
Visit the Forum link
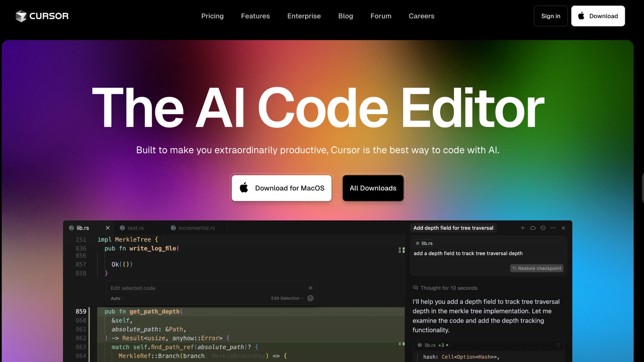pyautogui.click(x=381, y=16)
